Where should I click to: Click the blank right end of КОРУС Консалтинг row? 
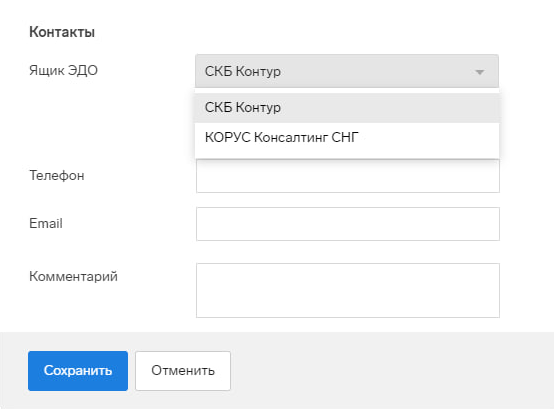click(428, 137)
